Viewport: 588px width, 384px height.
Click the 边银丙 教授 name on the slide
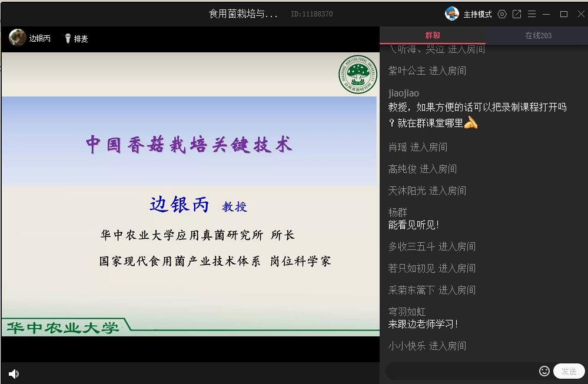click(x=198, y=205)
